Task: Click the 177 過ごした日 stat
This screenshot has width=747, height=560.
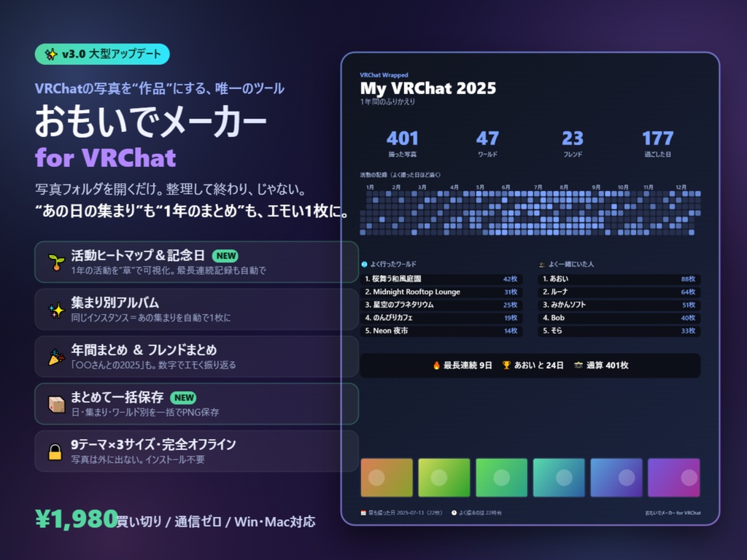Action: pos(658,144)
